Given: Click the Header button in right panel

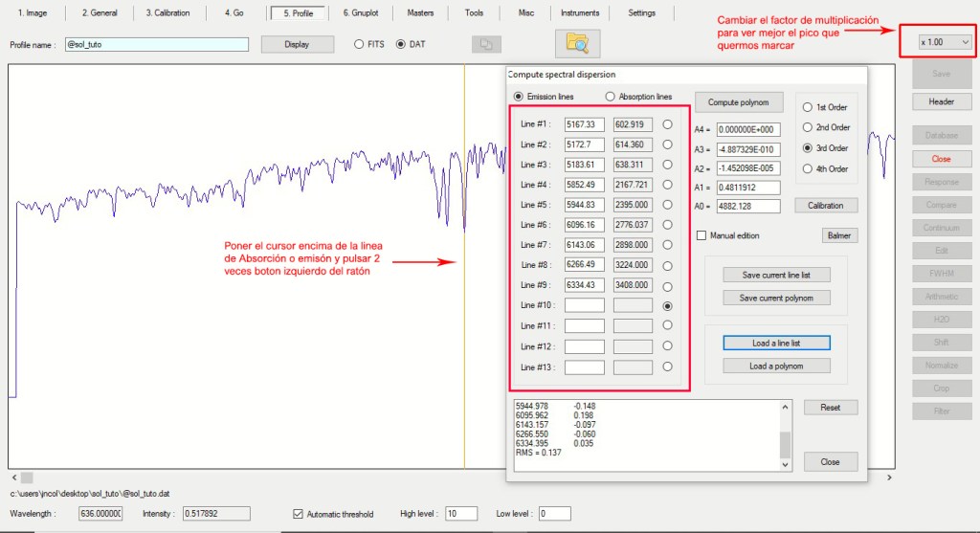Looking at the screenshot, I should pyautogui.click(x=941, y=101).
